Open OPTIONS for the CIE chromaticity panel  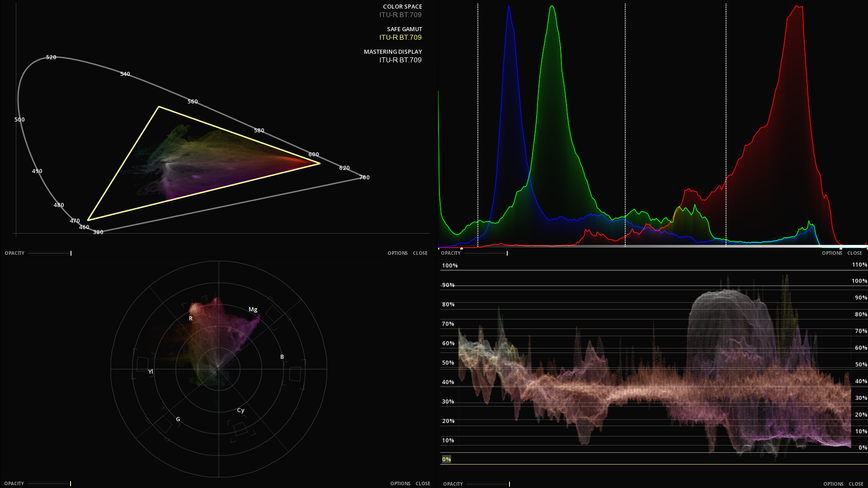[397, 253]
